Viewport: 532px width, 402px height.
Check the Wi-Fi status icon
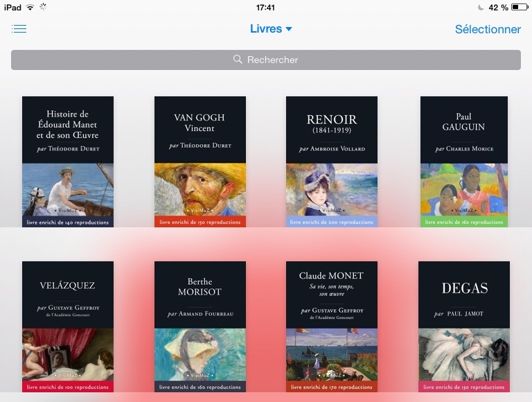[x=30, y=7]
